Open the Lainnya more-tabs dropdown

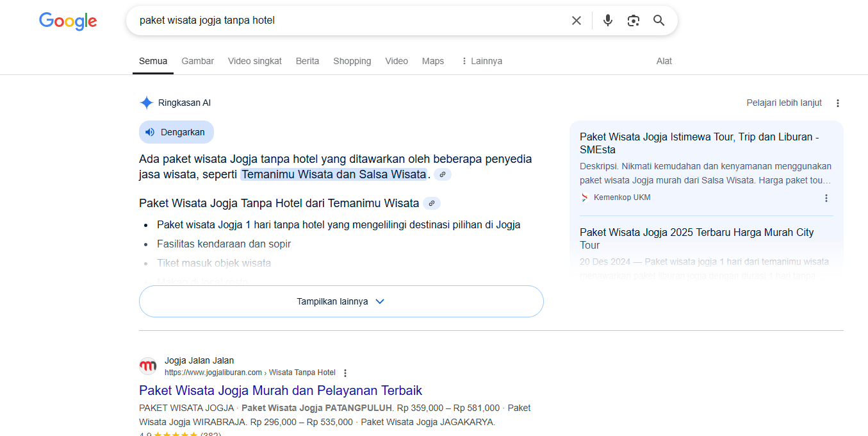[481, 61]
